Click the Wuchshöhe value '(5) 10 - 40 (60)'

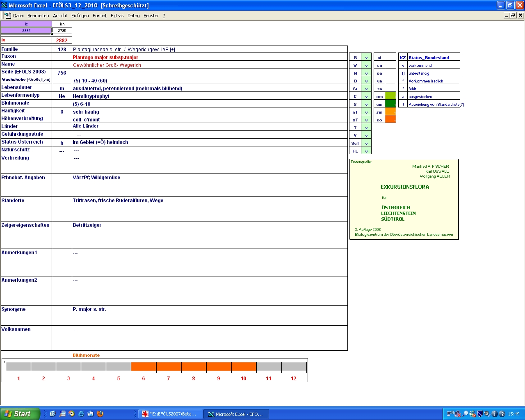click(x=210, y=80)
